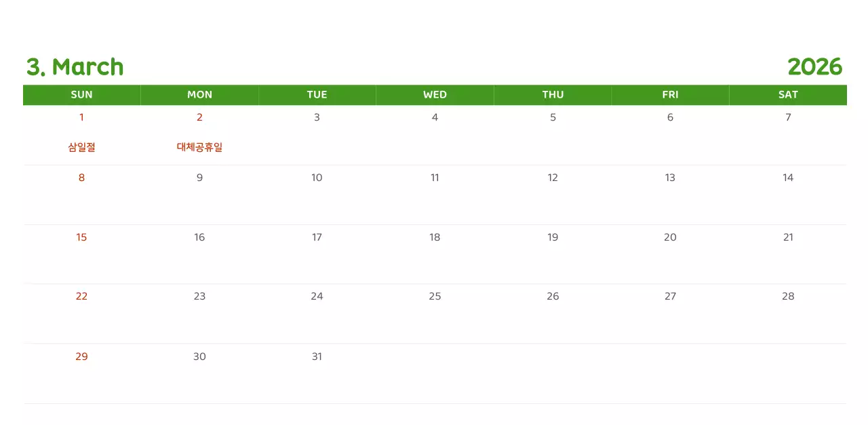Select the SUN column header

[x=81, y=95]
